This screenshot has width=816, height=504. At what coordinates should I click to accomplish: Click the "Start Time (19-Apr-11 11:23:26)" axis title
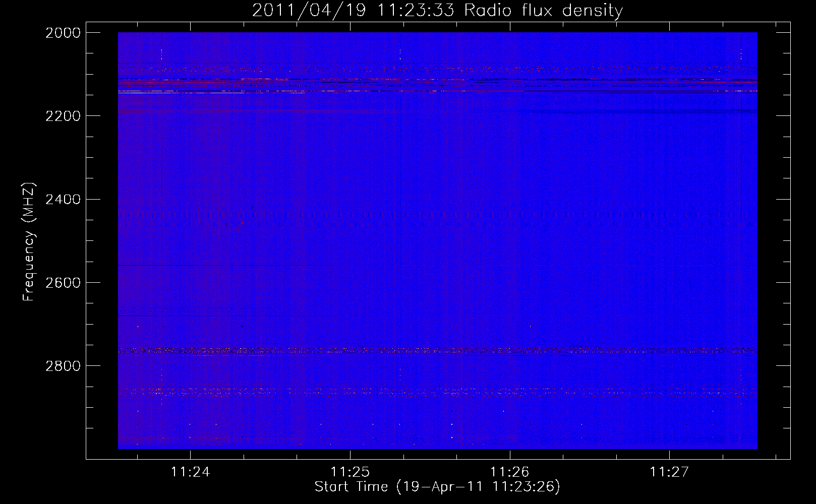pyautogui.click(x=437, y=487)
